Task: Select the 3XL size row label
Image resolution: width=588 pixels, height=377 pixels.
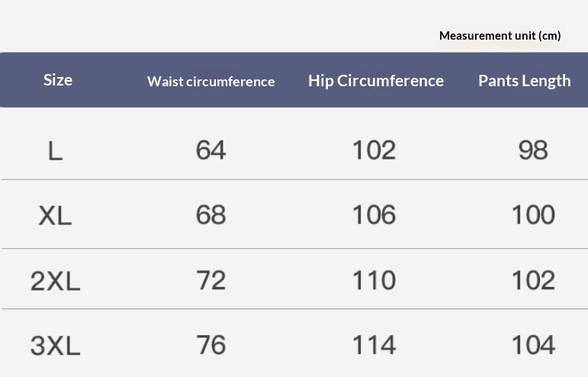Action: 55,346
